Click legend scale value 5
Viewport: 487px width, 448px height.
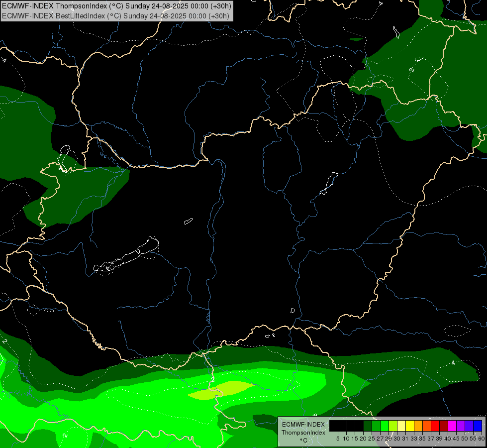(x=338, y=439)
